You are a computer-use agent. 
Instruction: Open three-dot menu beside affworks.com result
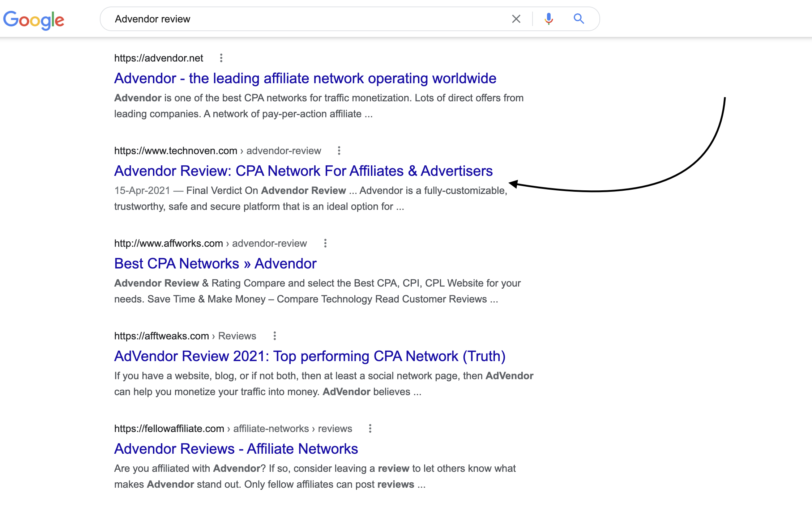[x=325, y=243]
